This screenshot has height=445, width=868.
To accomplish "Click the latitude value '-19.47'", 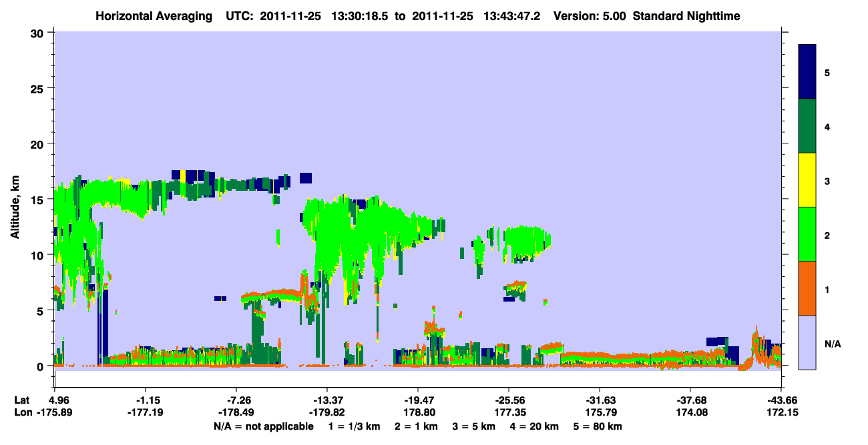I will click(417, 400).
